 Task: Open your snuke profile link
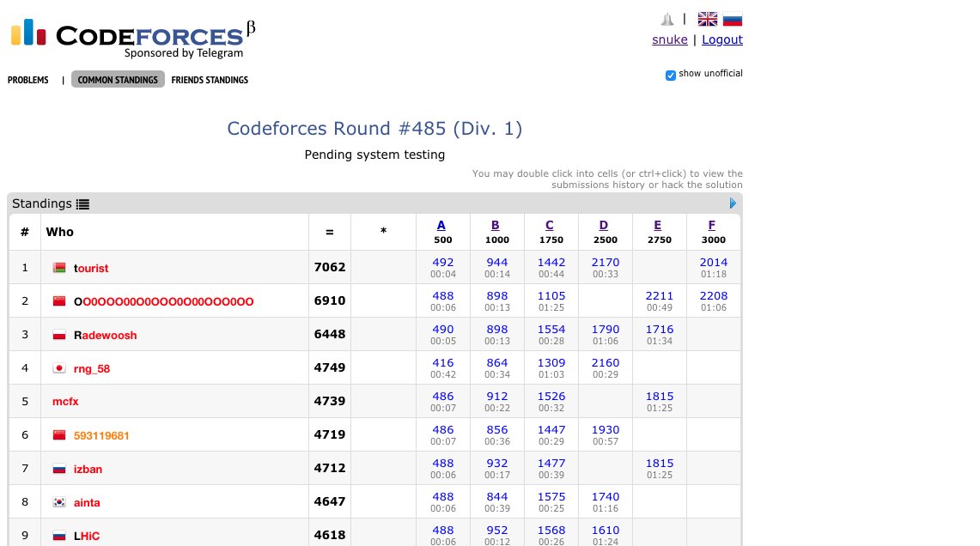(x=669, y=39)
